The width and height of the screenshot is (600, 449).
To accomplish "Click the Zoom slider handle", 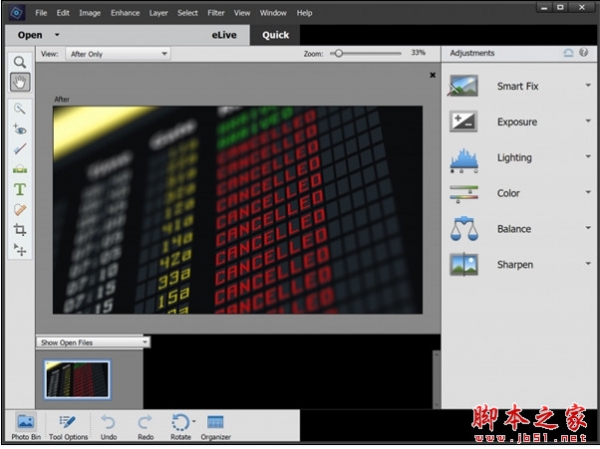I will click(x=338, y=54).
